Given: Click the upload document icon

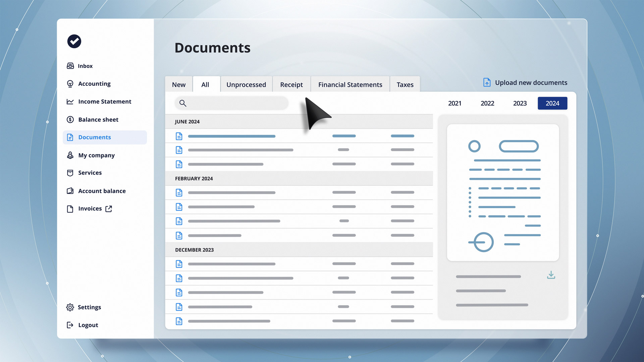Looking at the screenshot, I should pos(487,82).
